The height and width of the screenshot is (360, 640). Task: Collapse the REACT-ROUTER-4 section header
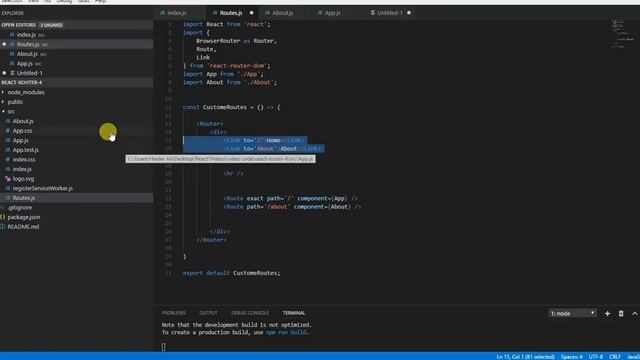(x=21, y=82)
